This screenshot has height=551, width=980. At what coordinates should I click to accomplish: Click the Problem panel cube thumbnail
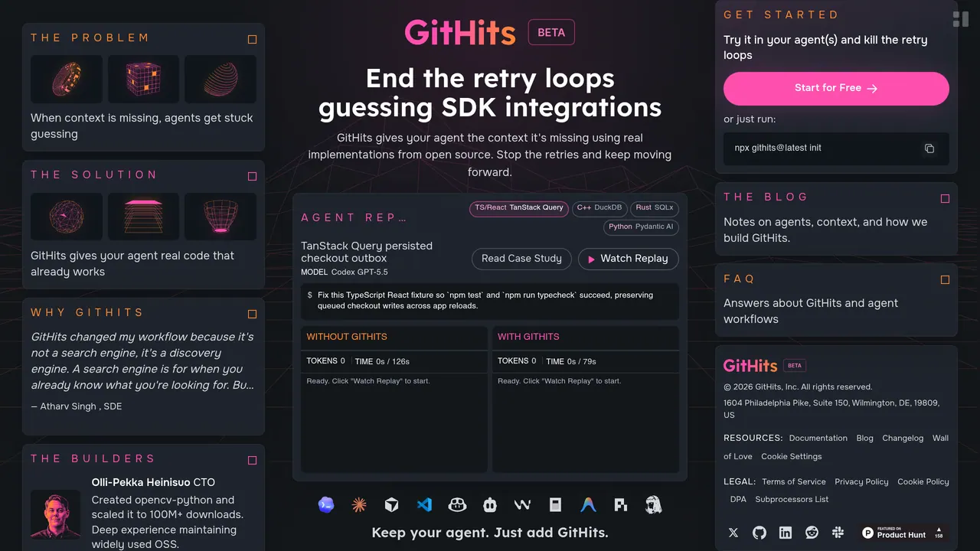pos(143,79)
